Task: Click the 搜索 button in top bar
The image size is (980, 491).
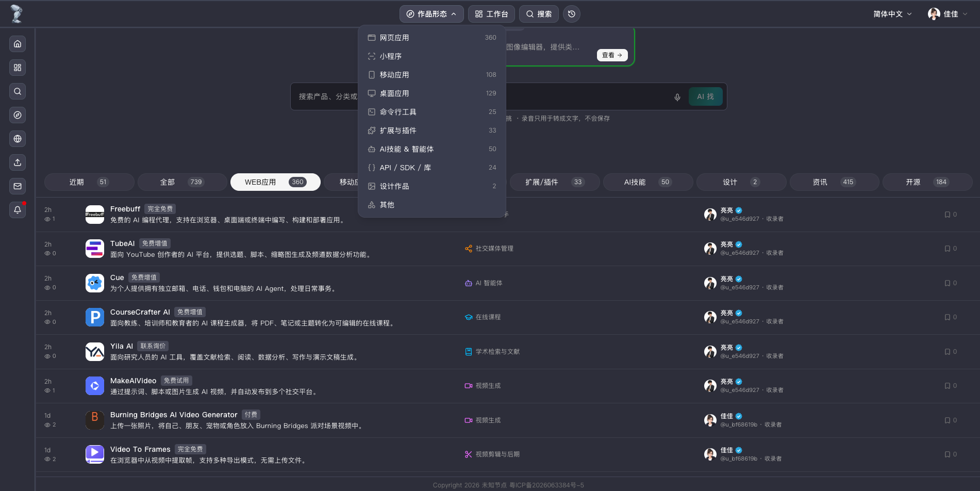Action: 539,14
